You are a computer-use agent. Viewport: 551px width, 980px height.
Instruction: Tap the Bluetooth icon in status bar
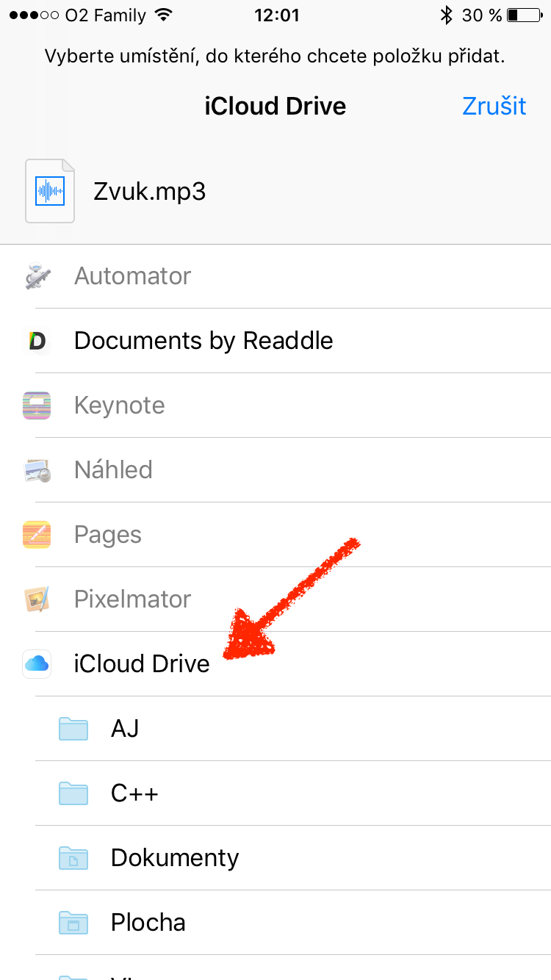446,15
